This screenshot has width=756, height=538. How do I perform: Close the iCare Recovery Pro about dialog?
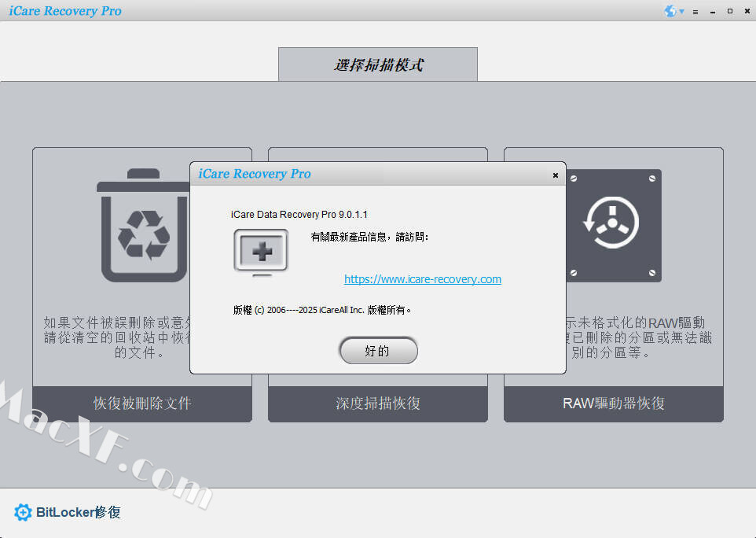pos(555,175)
